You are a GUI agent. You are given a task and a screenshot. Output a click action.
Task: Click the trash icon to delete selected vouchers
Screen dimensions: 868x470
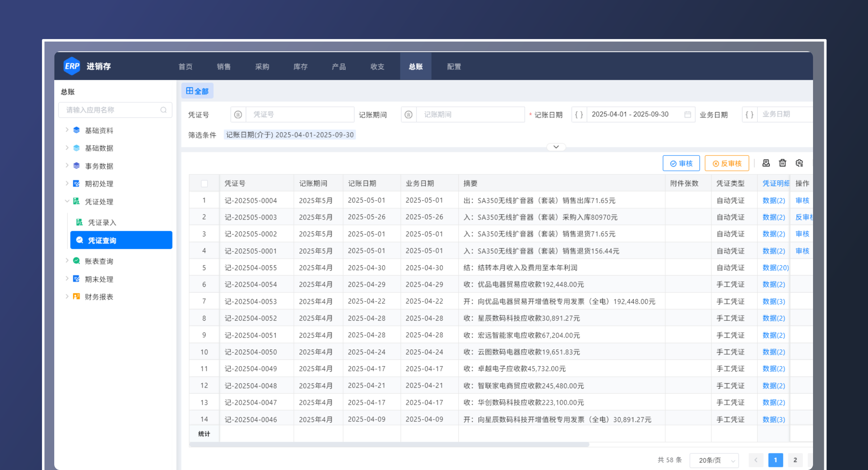(782, 163)
